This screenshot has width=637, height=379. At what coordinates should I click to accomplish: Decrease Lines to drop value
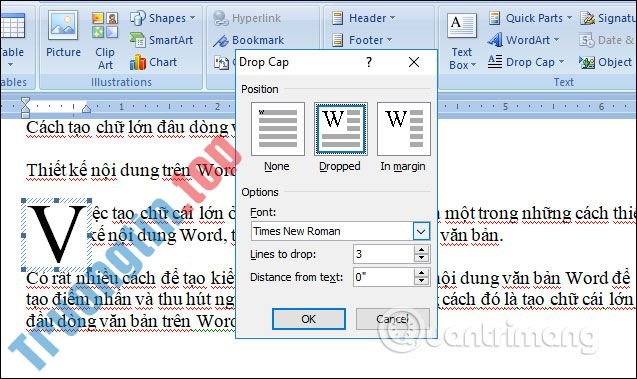point(422,258)
